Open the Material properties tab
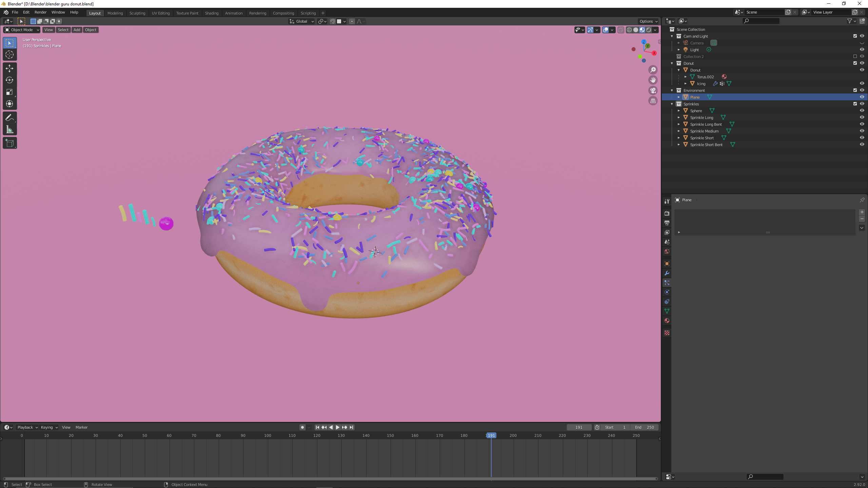The height and width of the screenshot is (488, 868). (x=667, y=320)
